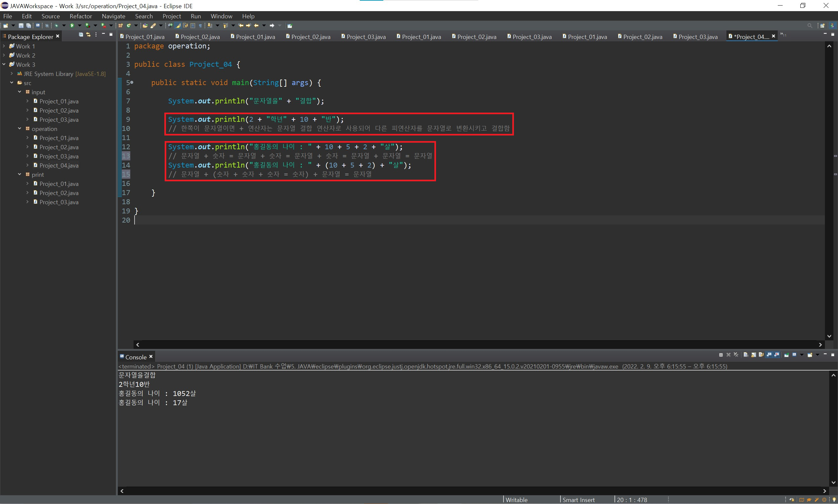Collapse all in Package Explorer
This screenshot has height=504, width=838.
point(81,35)
